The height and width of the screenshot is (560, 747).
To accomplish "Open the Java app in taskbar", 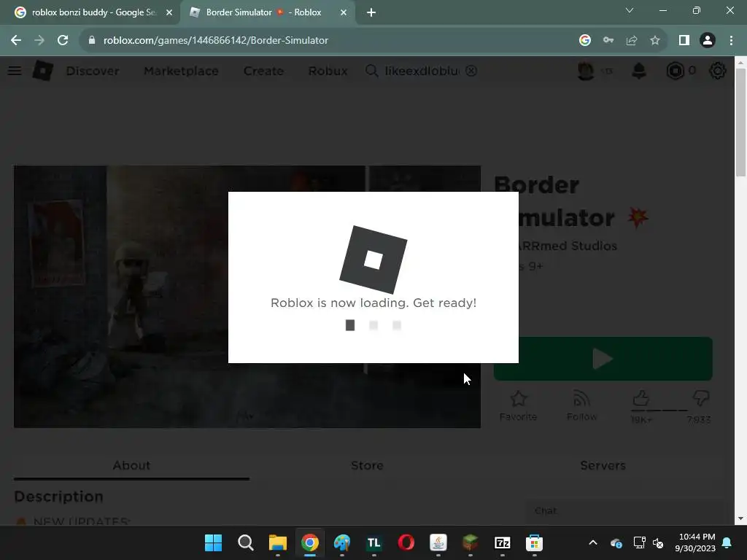I will 438,542.
